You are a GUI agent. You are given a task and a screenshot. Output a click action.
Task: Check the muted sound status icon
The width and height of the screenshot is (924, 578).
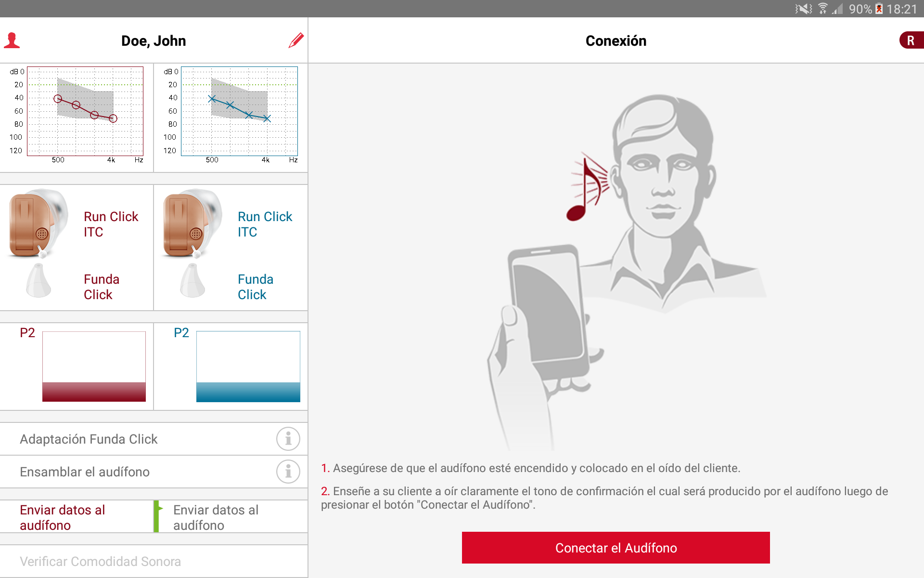803,9
